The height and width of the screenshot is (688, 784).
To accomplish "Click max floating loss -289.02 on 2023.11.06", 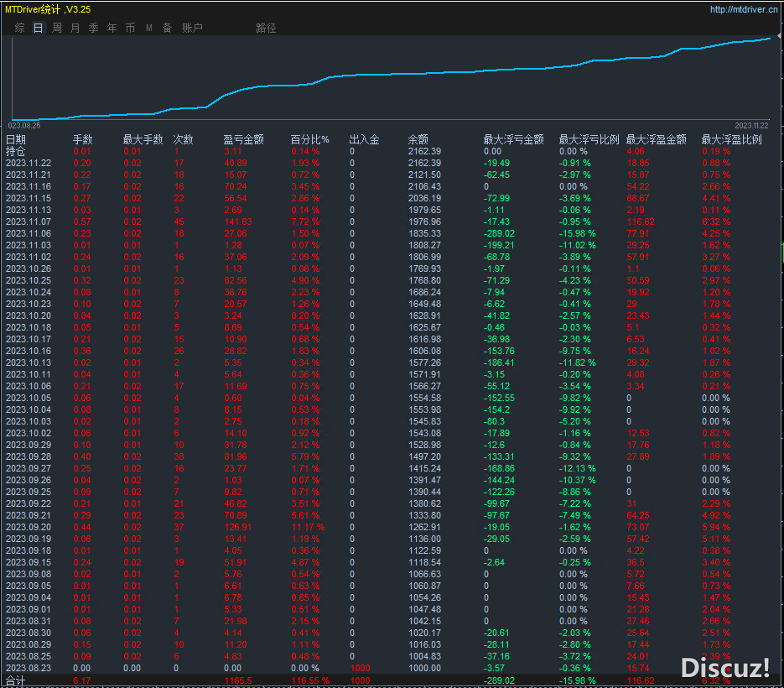I will tap(499, 234).
